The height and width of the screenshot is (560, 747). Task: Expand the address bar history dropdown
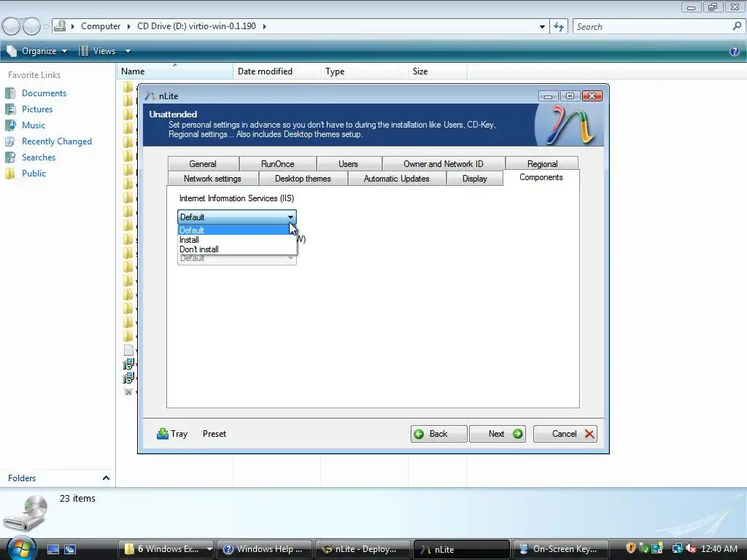[x=542, y=27]
